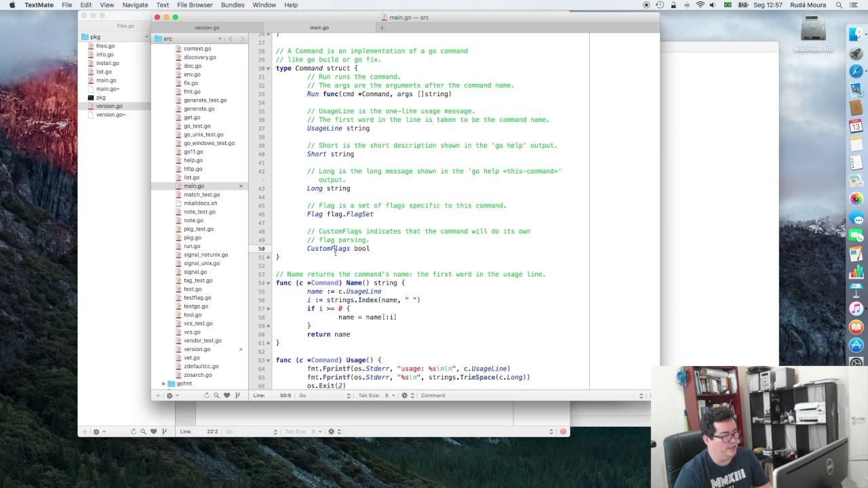Expand the gofmt folder in file browser
Screen dimensions: 868x488
pyautogui.click(x=163, y=384)
